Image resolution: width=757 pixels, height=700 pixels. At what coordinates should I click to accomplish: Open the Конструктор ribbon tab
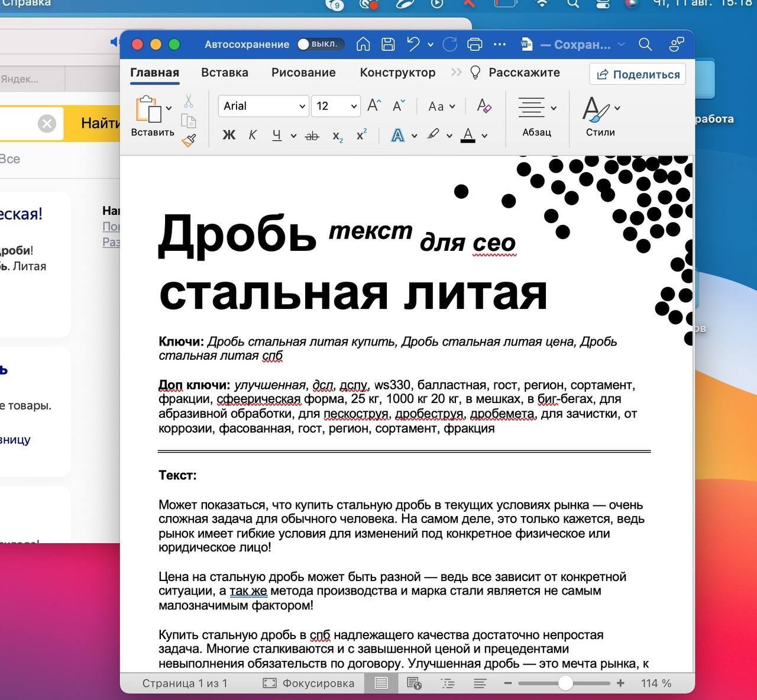(x=397, y=73)
